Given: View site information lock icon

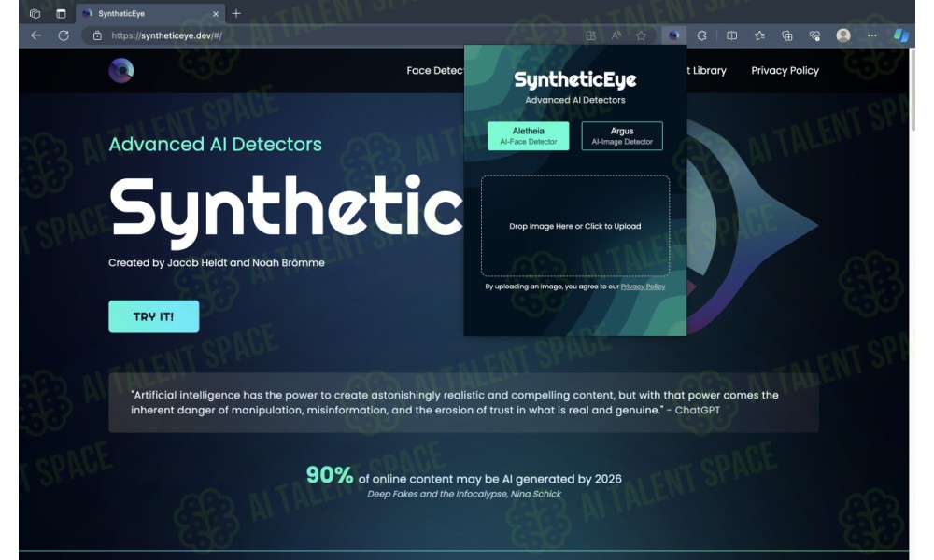Looking at the screenshot, I should tap(97, 35).
